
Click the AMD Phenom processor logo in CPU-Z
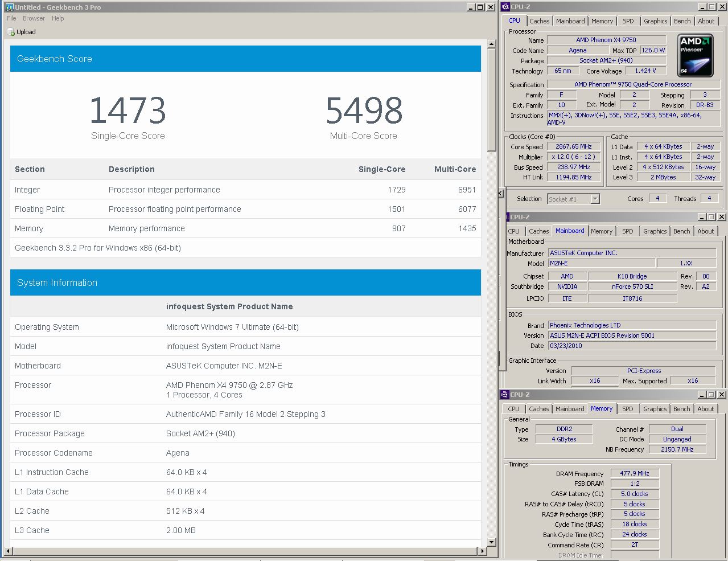[696, 55]
